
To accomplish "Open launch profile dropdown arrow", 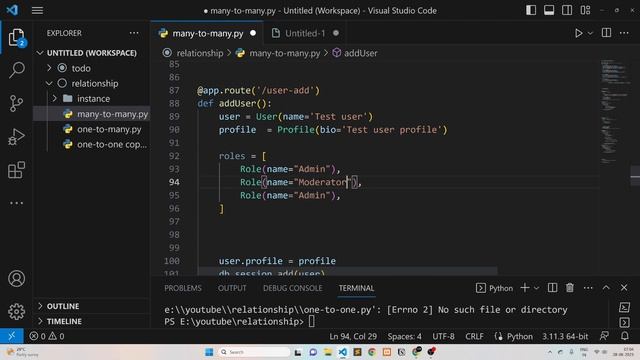I will tap(536, 288).
